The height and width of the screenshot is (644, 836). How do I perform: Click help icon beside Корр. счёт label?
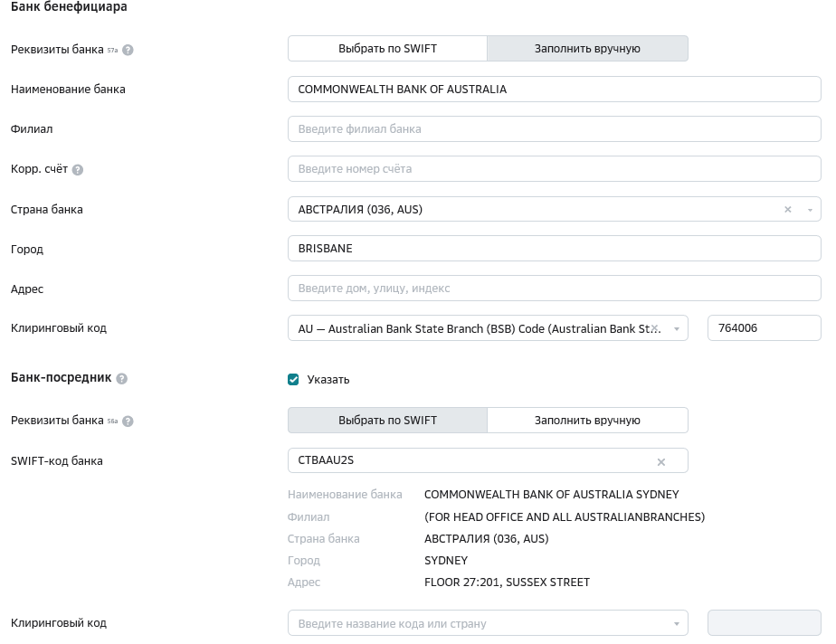(78, 170)
